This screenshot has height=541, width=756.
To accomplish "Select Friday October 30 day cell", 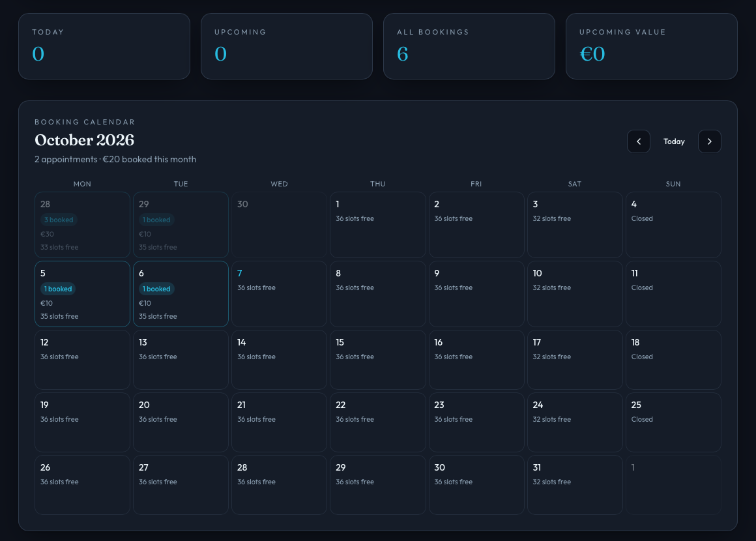I will pyautogui.click(x=476, y=485).
